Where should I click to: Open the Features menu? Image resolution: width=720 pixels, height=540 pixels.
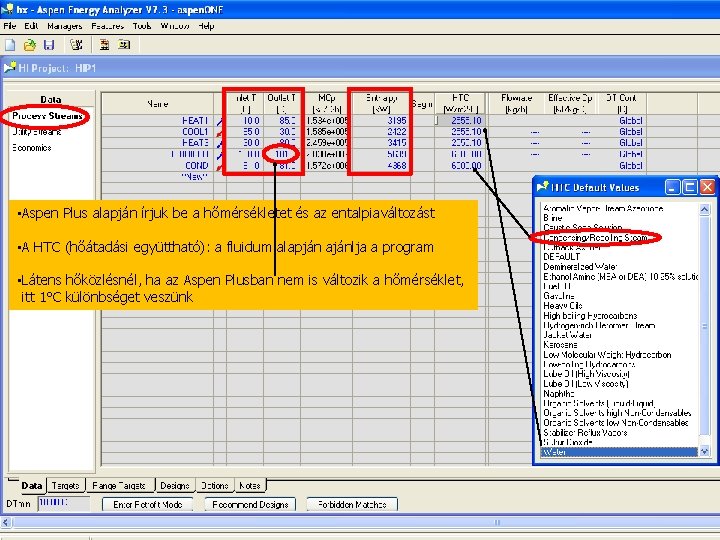(x=107, y=26)
